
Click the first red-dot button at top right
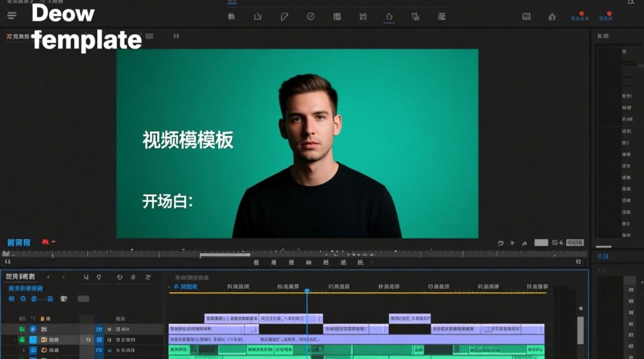coord(580,16)
